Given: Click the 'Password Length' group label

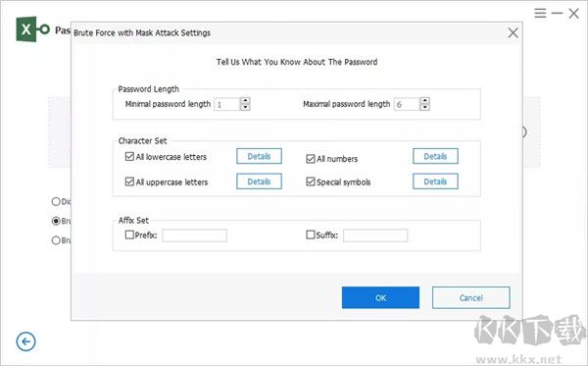Looking at the screenshot, I should [x=149, y=89].
